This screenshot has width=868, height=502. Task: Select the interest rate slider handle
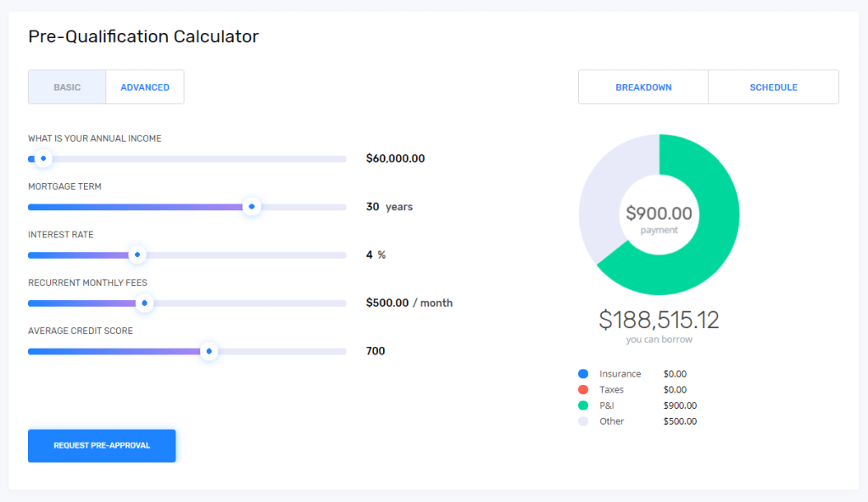pyautogui.click(x=137, y=254)
